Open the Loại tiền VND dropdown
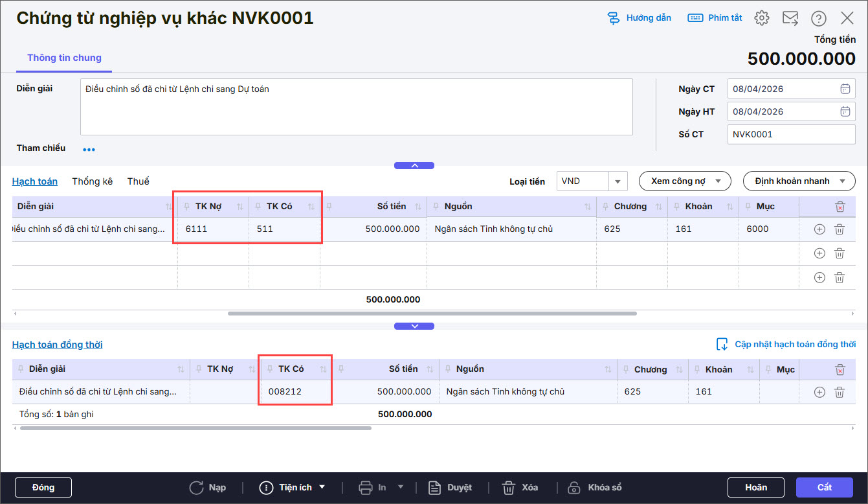 618,181
